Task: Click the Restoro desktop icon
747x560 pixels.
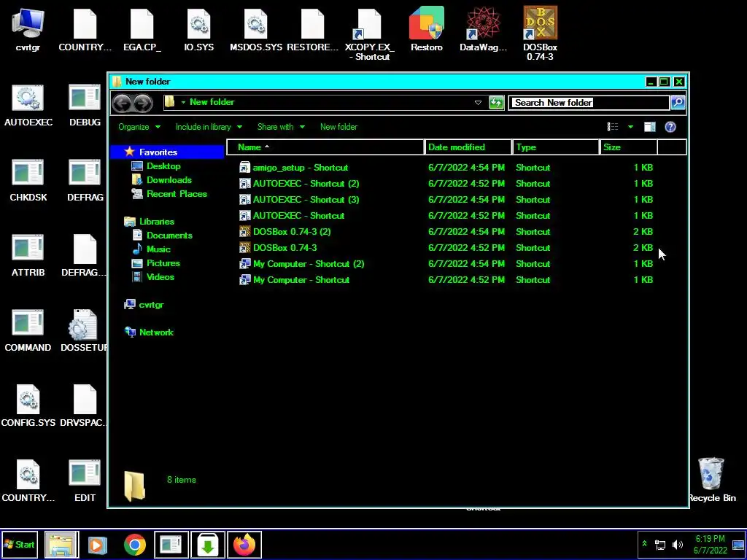Action: [x=426, y=29]
